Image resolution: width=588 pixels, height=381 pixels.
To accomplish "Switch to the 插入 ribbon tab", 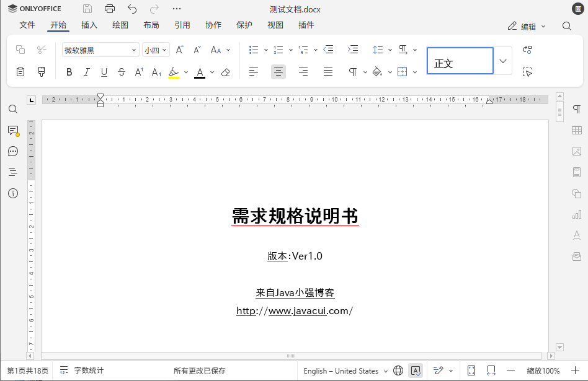I will [89, 25].
